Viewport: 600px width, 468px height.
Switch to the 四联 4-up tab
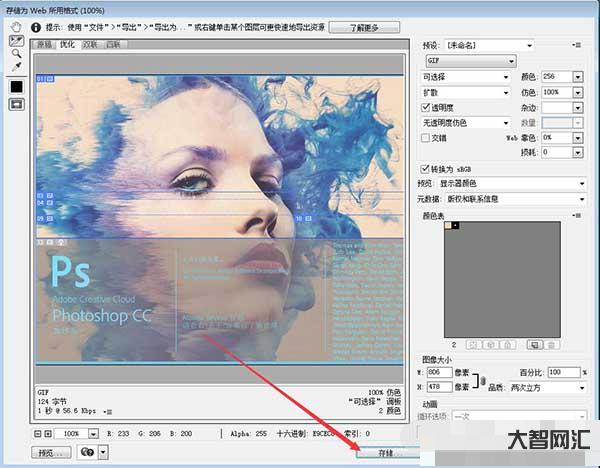click(113, 45)
